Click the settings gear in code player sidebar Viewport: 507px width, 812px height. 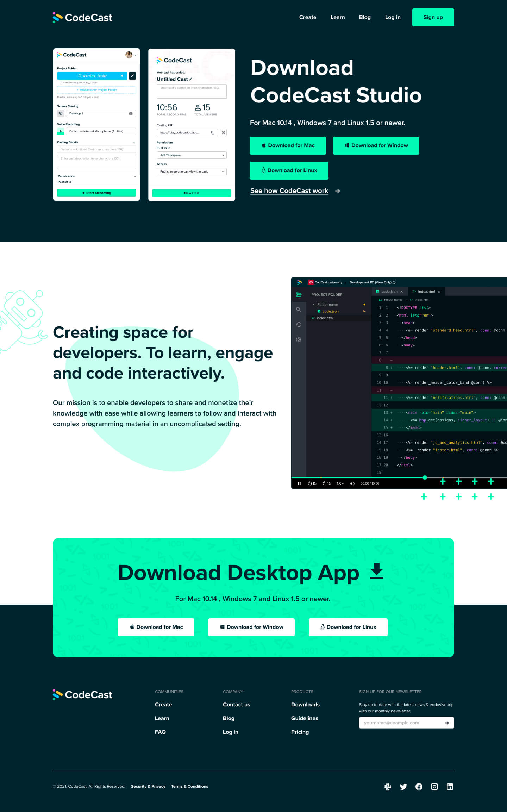point(299,339)
